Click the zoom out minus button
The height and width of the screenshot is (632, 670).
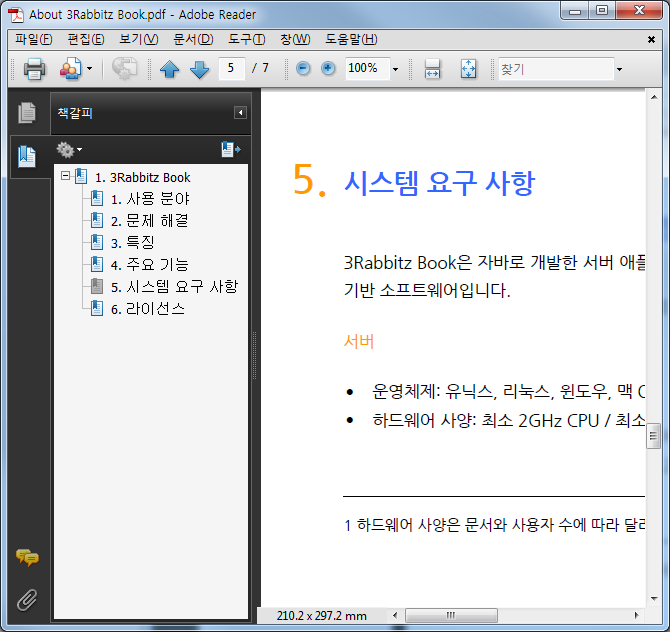[303, 68]
